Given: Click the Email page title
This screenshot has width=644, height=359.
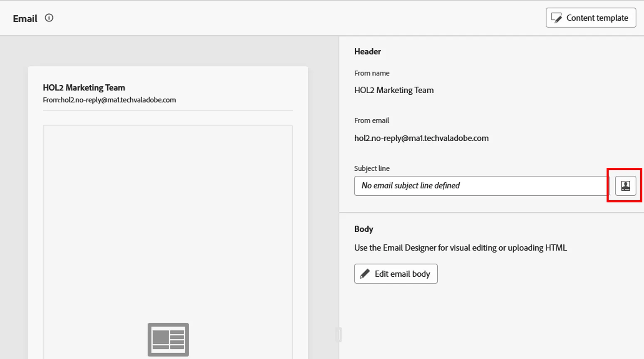Looking at the screenshot, I should tap(25, 19).
